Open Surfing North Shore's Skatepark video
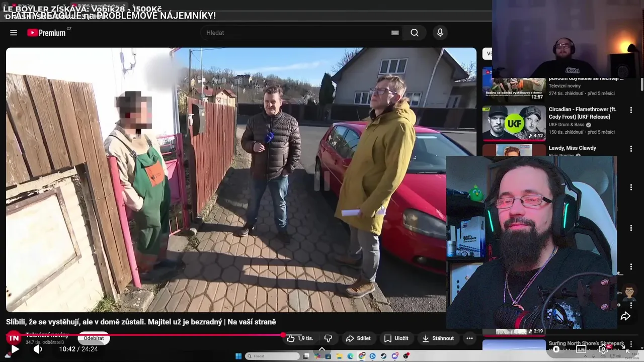Screen dimensions: 644x362 coord(586,343)
